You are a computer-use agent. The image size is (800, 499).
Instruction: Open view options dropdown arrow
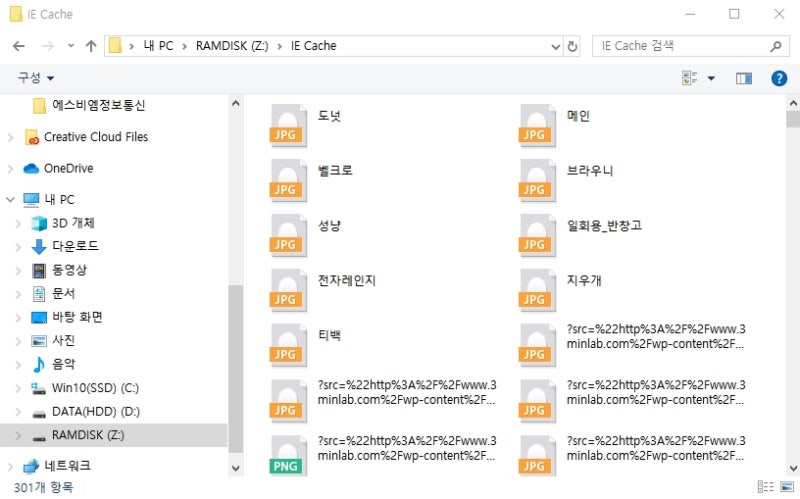711,79
